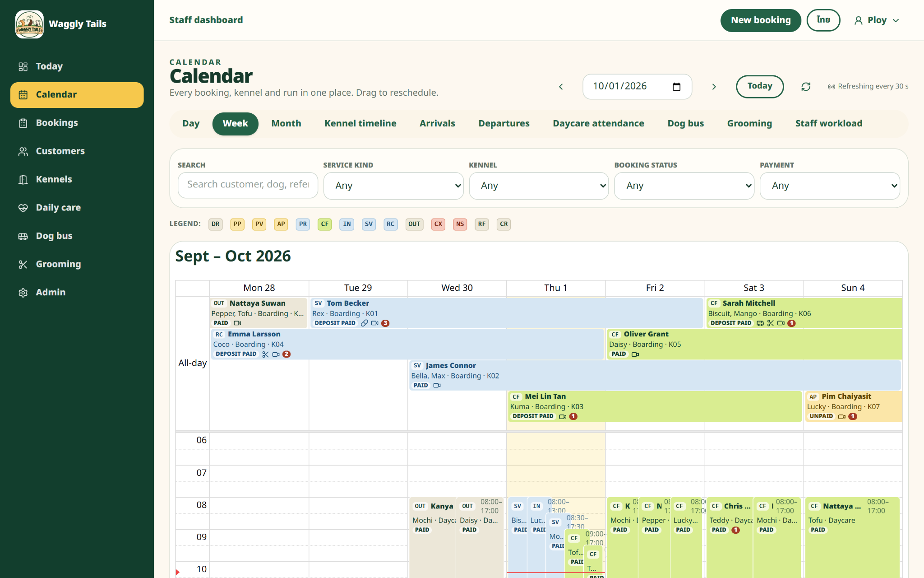Open the Arrivals tab

[x=437, y=124]
